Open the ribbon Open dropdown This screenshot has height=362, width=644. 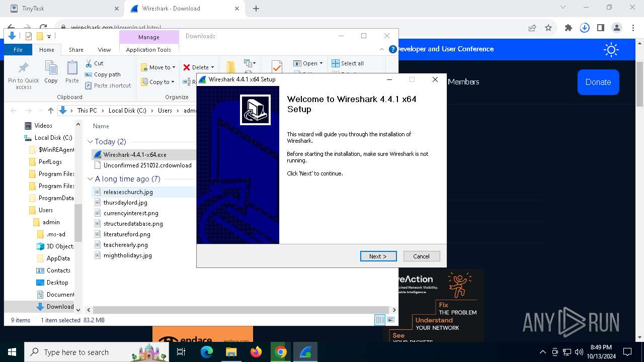(308, 63)
